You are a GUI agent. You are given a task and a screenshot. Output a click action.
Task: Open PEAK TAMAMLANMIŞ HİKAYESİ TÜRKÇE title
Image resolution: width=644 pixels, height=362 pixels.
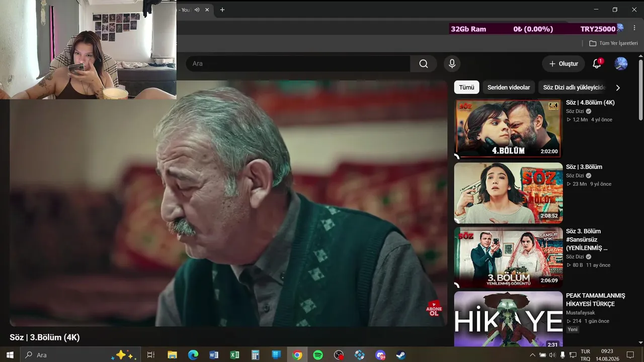596,300
